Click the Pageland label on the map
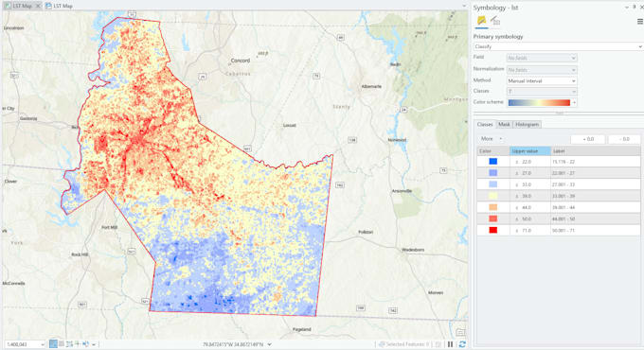 301,329
